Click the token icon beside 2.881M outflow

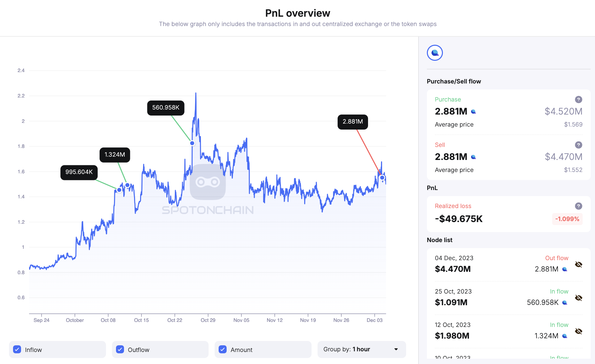pos(564,269)
